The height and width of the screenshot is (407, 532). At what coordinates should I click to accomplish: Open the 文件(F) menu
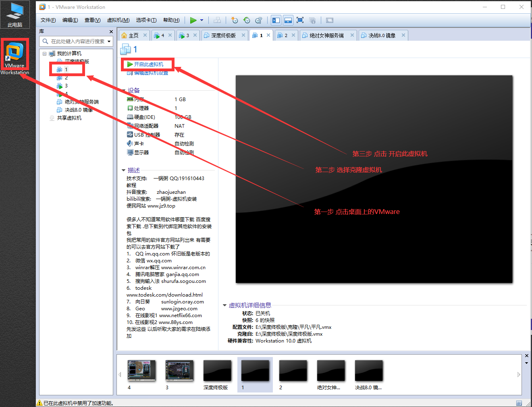pyautogui.click(x=48, y=20)
